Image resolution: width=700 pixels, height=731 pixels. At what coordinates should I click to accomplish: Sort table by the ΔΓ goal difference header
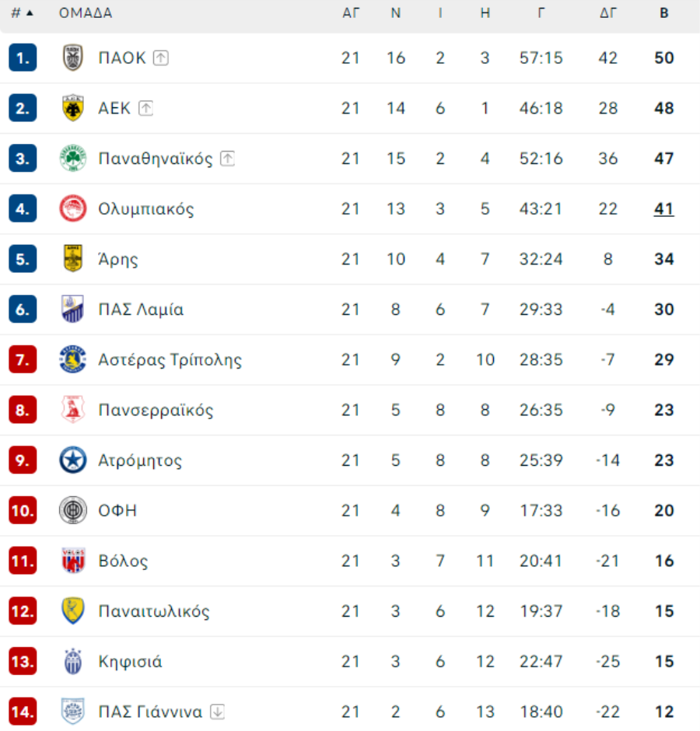[608, 13]
